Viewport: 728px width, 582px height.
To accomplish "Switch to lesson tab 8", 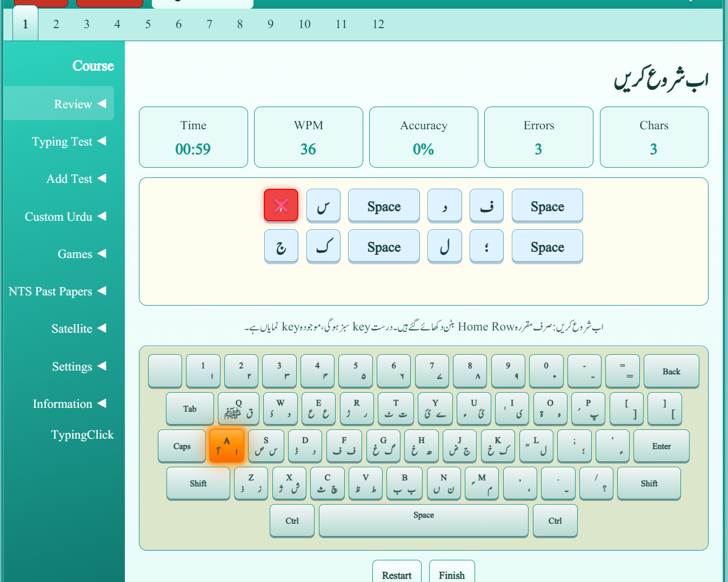I will pos(240,24).
